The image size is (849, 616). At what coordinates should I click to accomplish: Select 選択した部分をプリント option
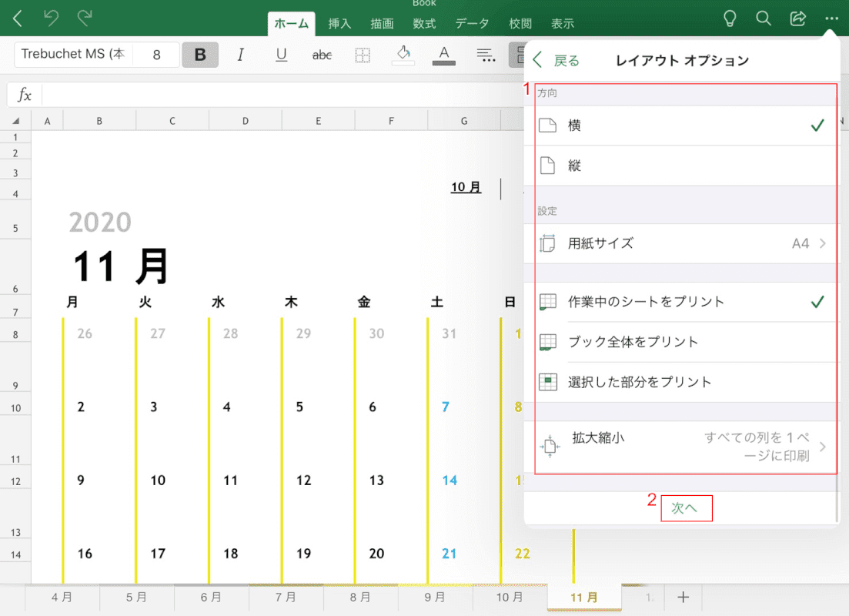683,382
